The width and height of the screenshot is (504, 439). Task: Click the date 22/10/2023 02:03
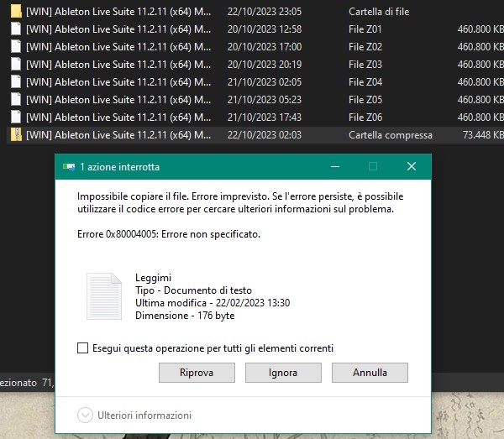point(265,135)
